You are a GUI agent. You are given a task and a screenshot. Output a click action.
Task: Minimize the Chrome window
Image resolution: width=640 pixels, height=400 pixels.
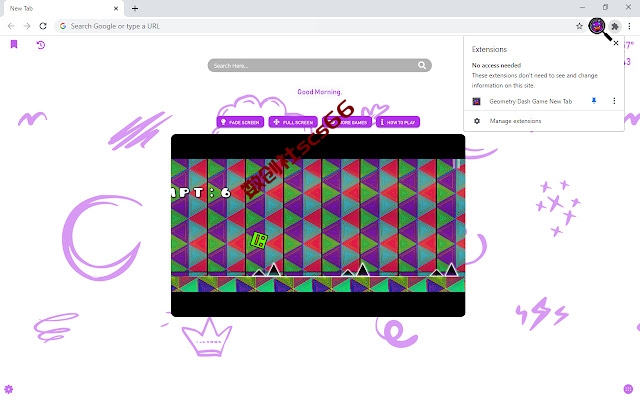[582, 7]
